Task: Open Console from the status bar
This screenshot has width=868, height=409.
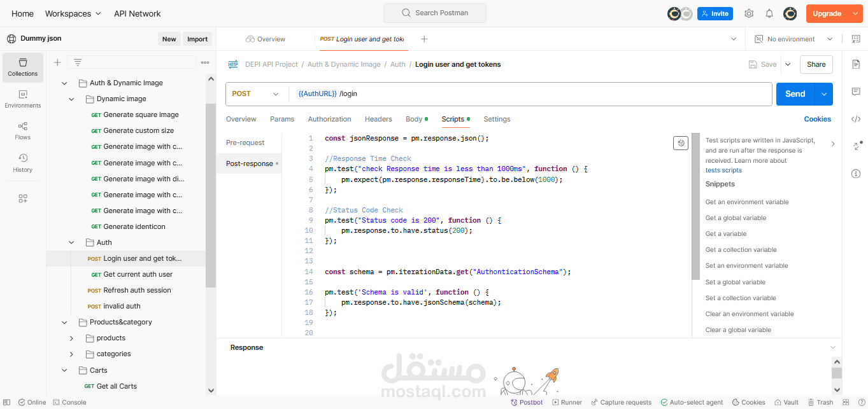Action: click(x=69, y=402)
